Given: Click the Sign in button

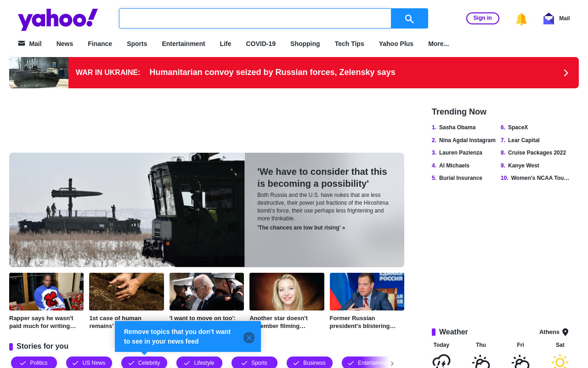Looking at the screenshot, I should [482, 18].
